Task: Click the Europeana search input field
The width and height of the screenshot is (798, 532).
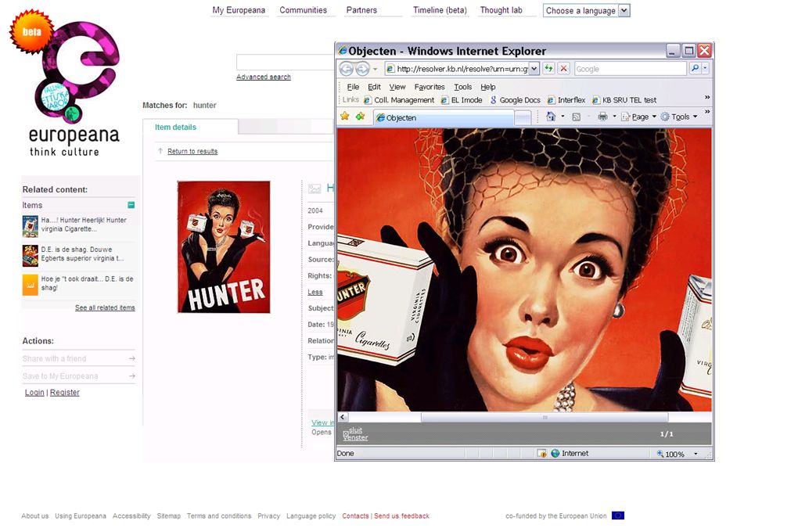Action: 285,62
